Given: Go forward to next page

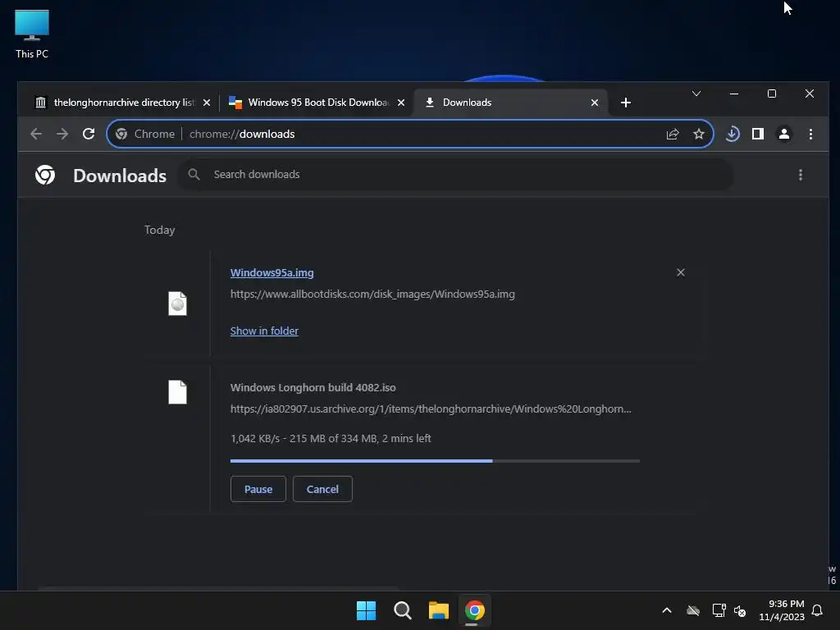Looking at the screenshot, I should (x=62, y=134).
